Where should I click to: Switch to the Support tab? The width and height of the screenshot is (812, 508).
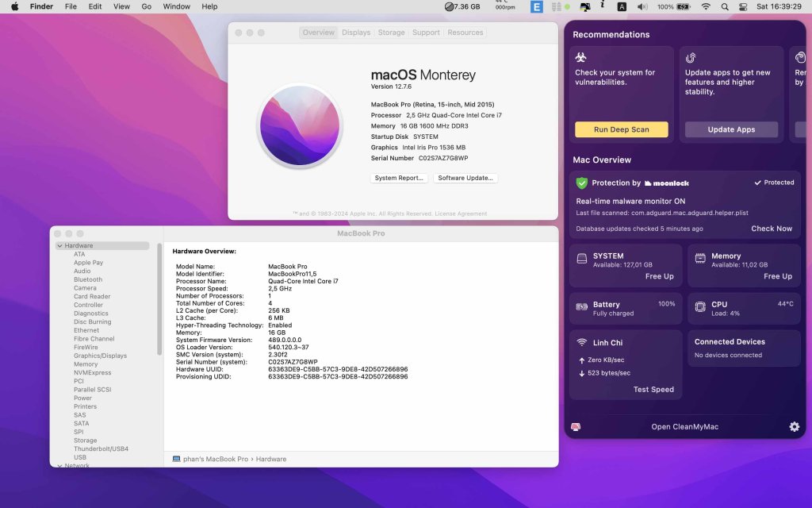426,32
